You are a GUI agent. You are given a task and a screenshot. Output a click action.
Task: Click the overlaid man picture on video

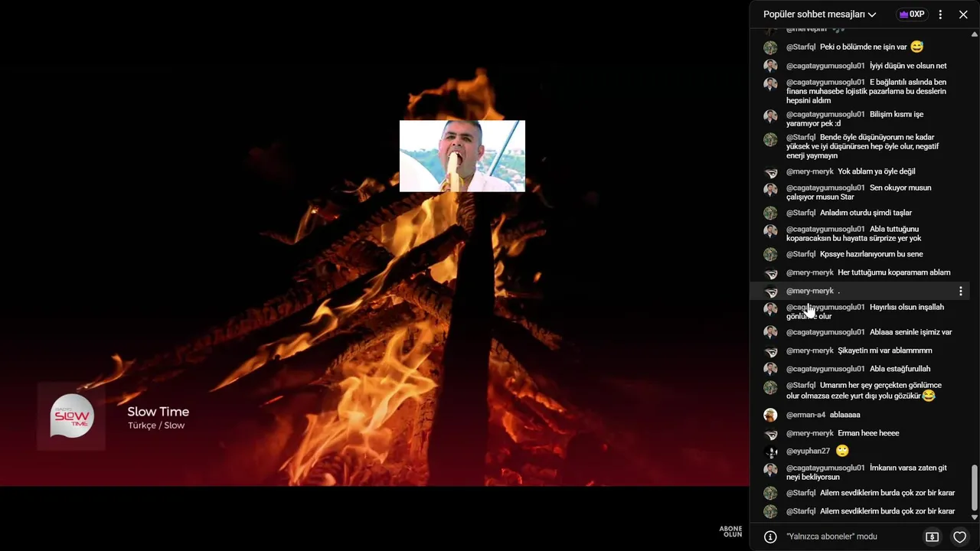pyautogui.click(x=462, y=156)
